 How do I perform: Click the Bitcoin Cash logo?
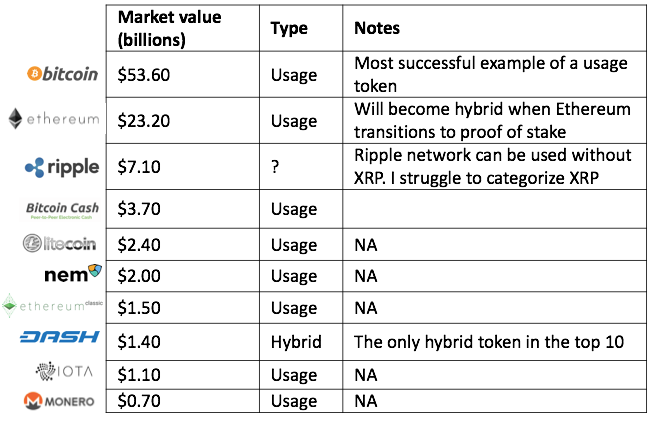62,210
